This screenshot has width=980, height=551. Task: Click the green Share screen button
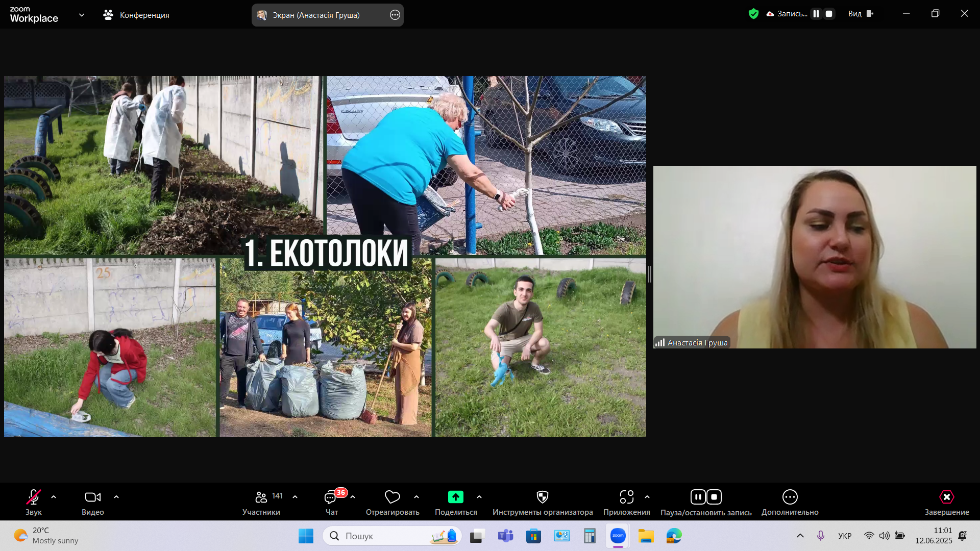pyautogui.click(x=455, y=497)
